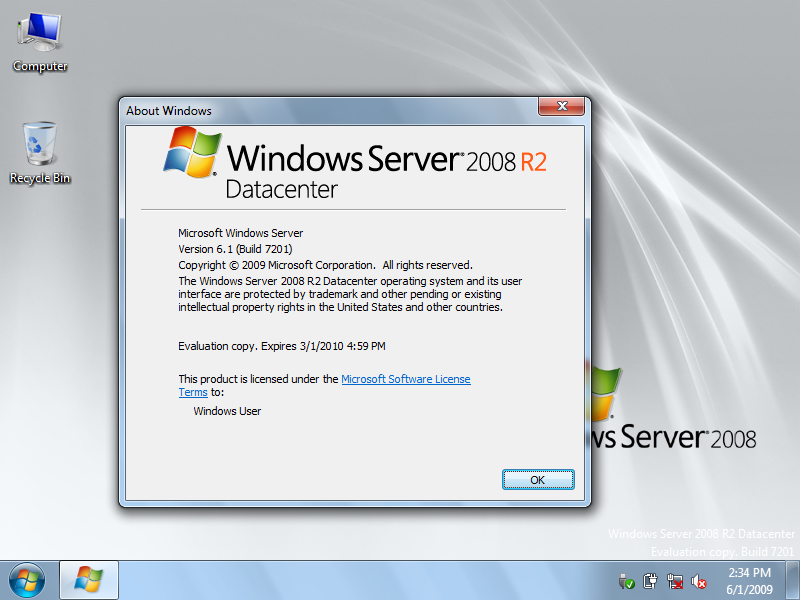Screen dimensions: 800x600
Task: Click the Evaluation copy expiration line
Action: pos(282,346)
